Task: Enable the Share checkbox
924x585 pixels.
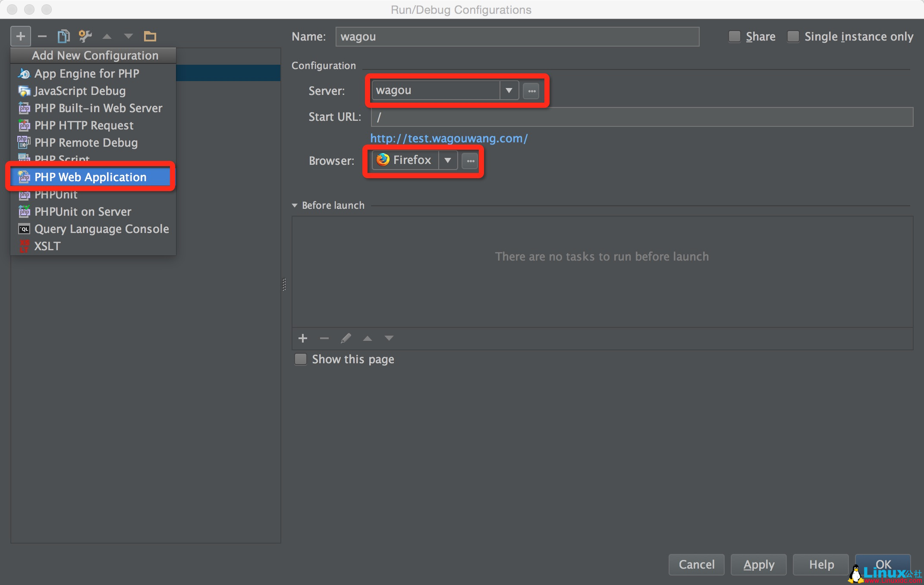Action: click(x=734, y=37)
